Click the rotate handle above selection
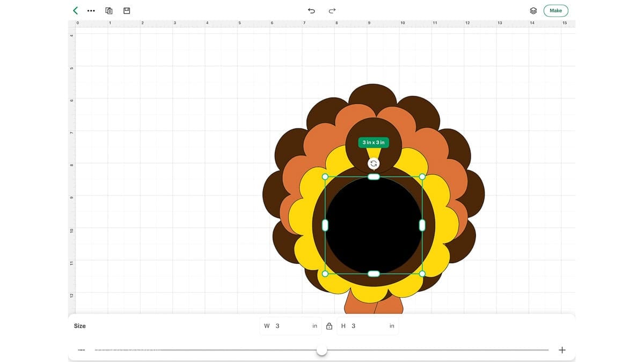This screenshot has width=644, height=362. tap(374, 164)
